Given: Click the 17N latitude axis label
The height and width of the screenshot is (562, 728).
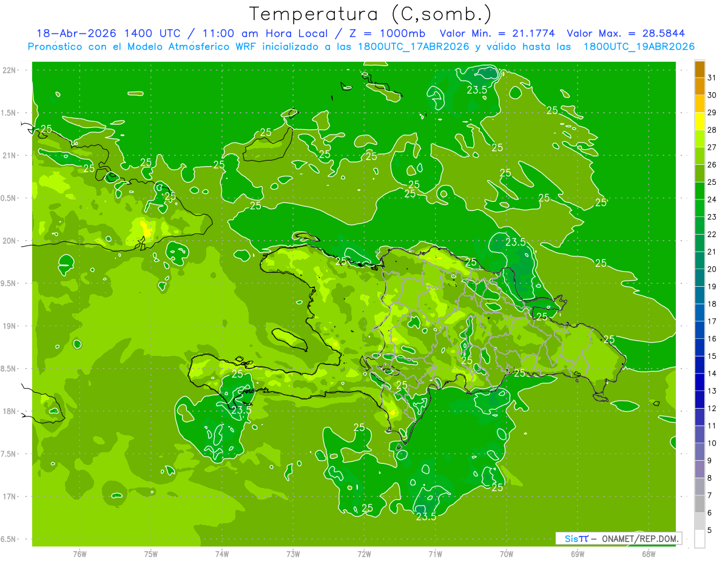Looking at the screenshot, I should (x=10, y=497).
